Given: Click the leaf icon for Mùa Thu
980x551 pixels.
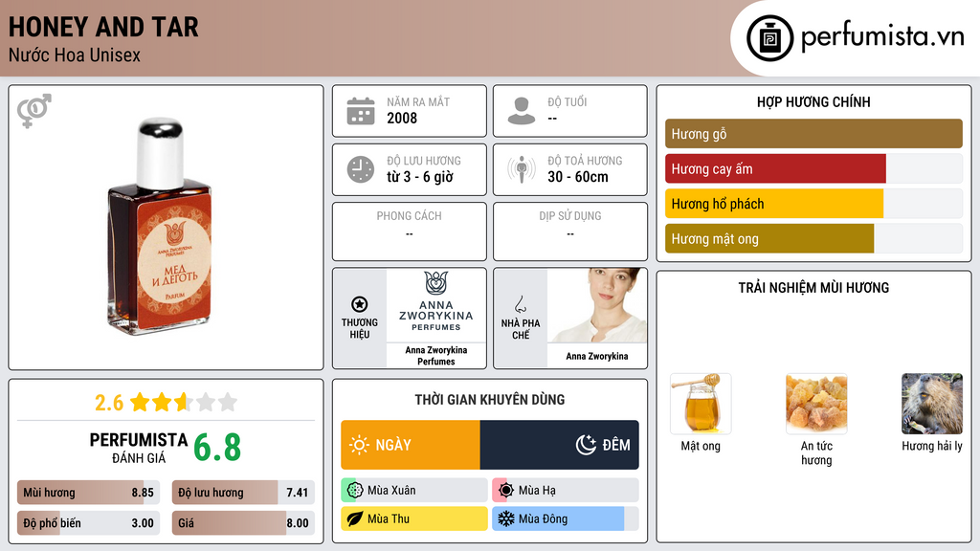Looking at the screenshot, I should point(355,518).
